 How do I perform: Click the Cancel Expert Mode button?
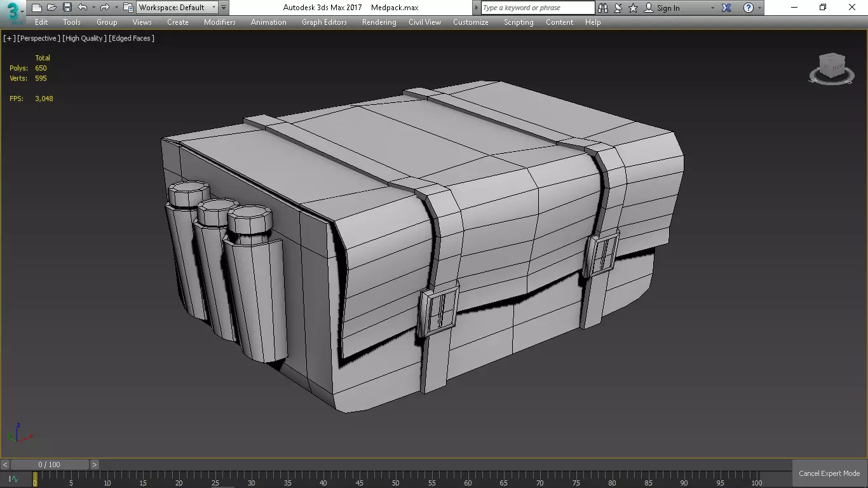tap(829, 473)
